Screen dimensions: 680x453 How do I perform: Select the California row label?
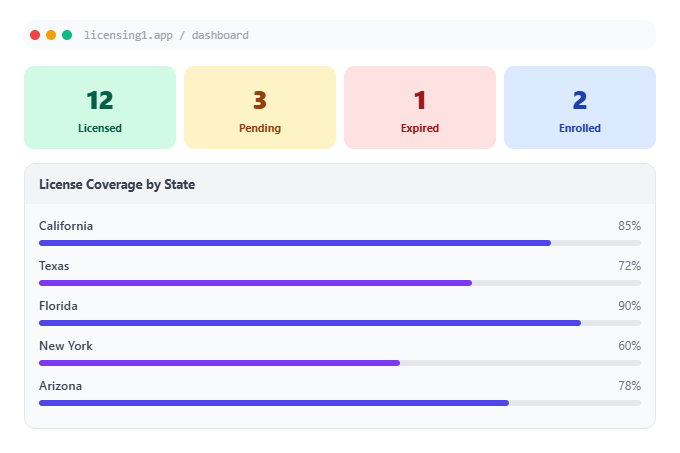pyautogui.click(x=66, y=226)
